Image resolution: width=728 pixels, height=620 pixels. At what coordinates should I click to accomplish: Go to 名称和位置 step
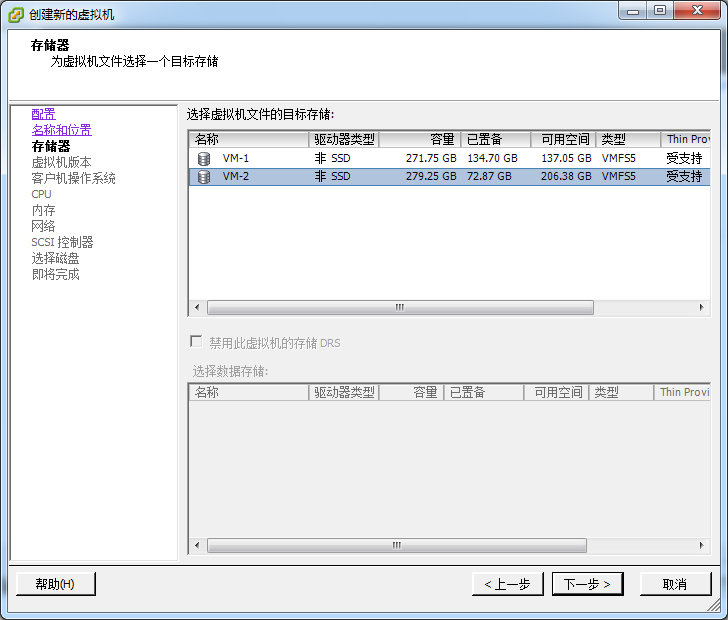[61, 130]
